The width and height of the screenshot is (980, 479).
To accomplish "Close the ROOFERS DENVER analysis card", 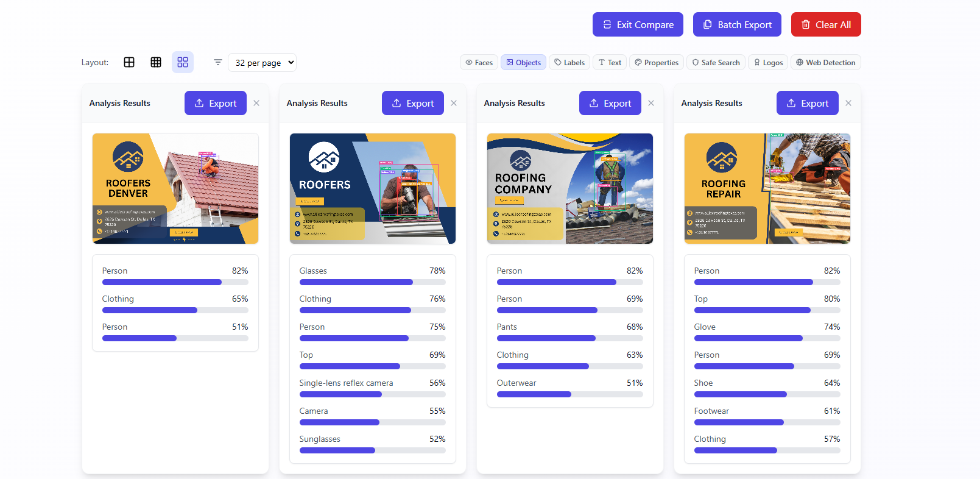I will 256,103.
